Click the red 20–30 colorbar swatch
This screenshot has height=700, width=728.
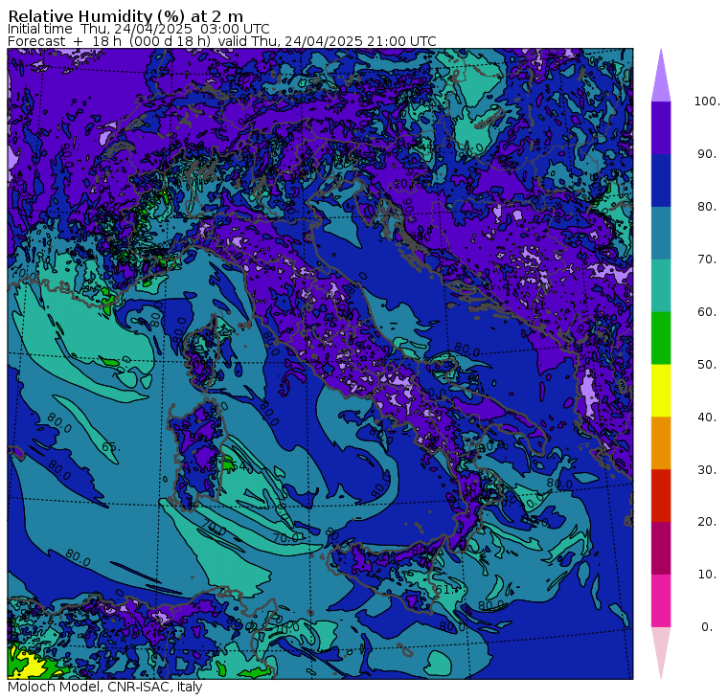pos(661,496)
